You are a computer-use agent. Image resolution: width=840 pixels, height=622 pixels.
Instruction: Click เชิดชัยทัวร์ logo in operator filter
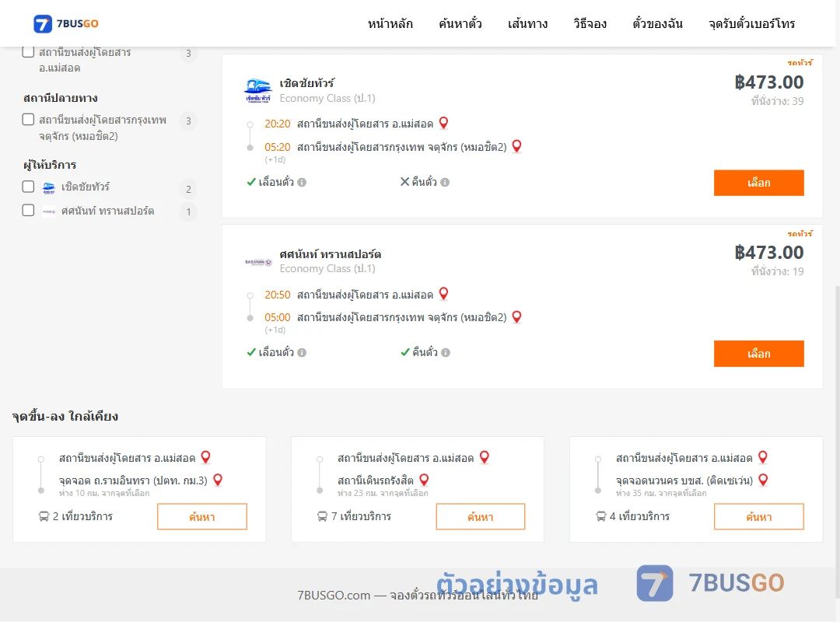(49, 187)
